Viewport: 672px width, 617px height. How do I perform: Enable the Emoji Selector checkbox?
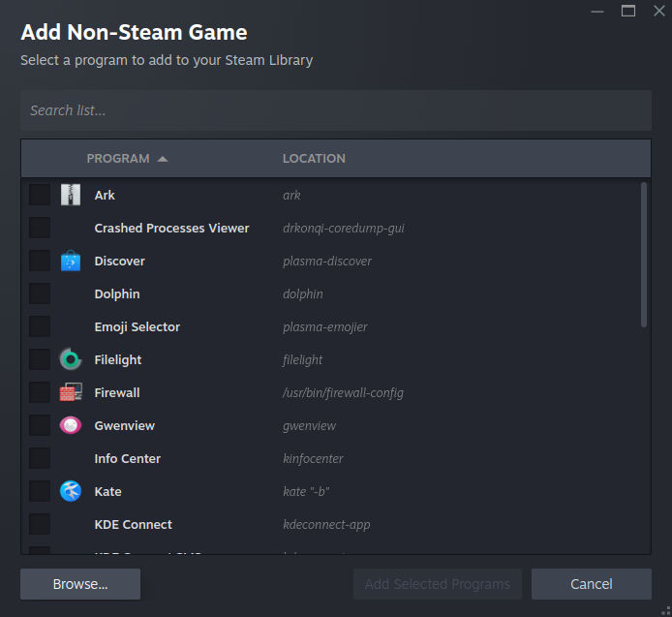pyautogui.click(x=40, y=326)
